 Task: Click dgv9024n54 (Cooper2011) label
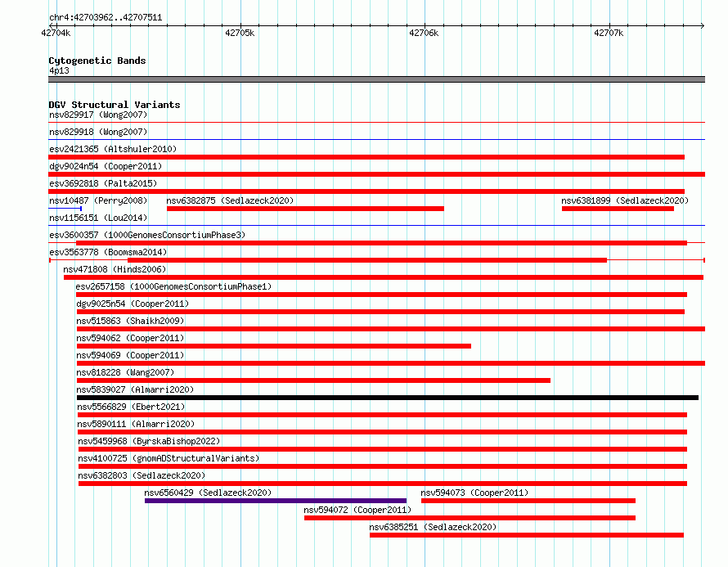106,166
